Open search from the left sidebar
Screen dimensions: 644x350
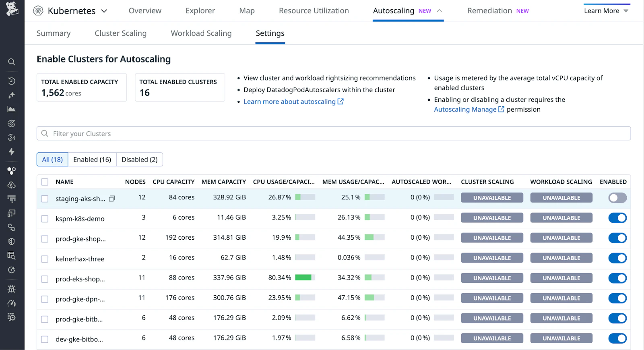12,62
